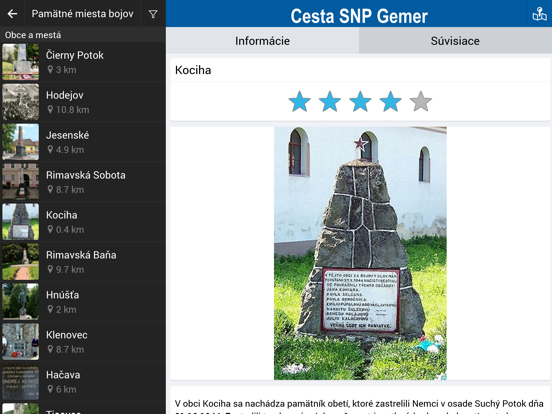Click the description text about Kociha
Viewport: 552px width, 414px height.
pos(359,406)
